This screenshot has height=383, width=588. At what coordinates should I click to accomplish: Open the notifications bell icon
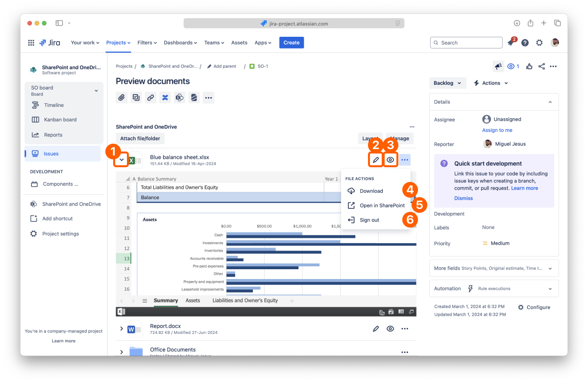[511, 43]
